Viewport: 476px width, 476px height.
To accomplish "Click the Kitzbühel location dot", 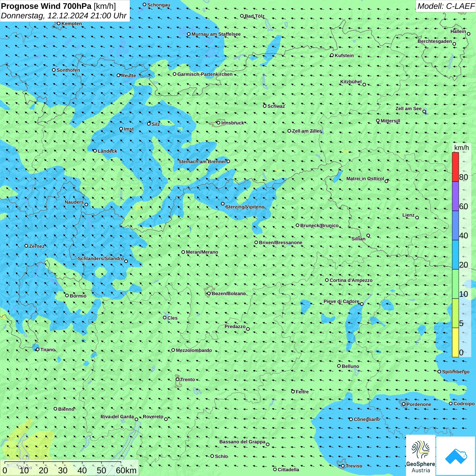I will tap(364, 85).
